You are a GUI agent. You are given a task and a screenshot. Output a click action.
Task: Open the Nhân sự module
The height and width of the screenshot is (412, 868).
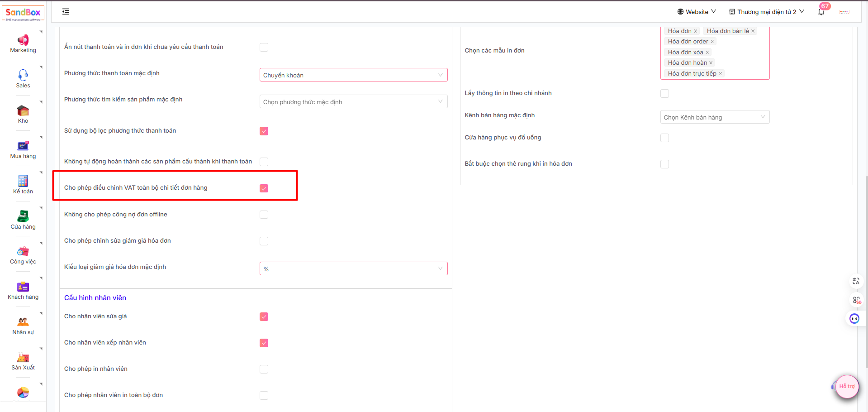click(23, 326)
